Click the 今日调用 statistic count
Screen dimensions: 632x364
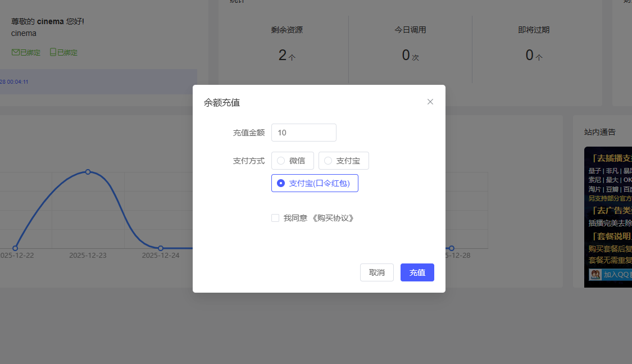tap(406, 55)
